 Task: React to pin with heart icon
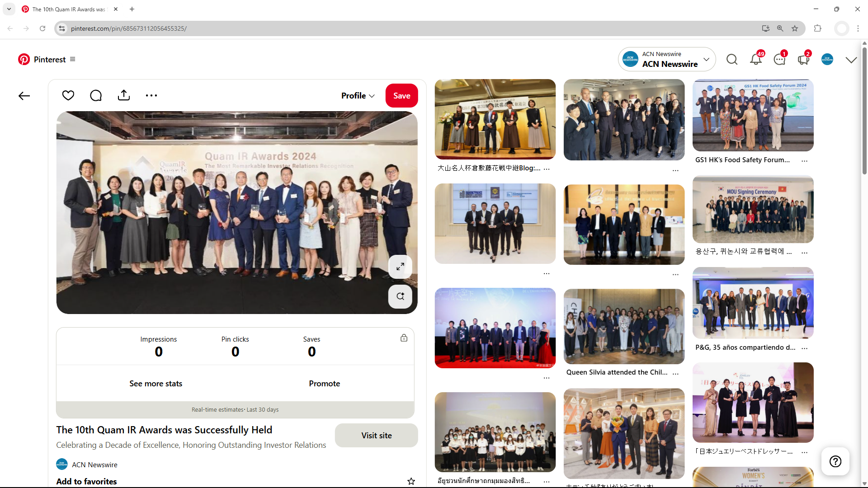click(x=68, y=95)
